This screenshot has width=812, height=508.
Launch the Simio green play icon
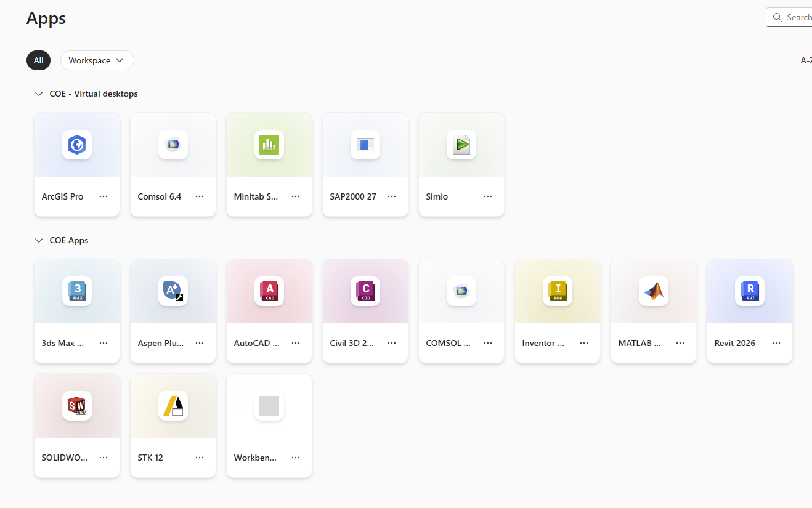(x=461, y=145)
